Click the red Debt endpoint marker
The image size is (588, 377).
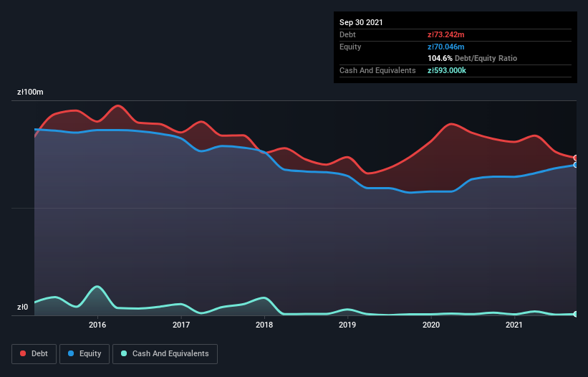point(576,158)
